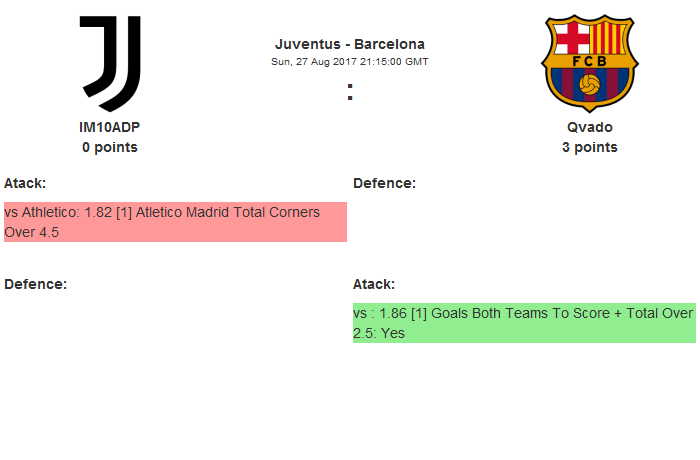Select the Atack heading above the red bet
The width and height of the screenshot is (700, 460).
pos(25,183)
